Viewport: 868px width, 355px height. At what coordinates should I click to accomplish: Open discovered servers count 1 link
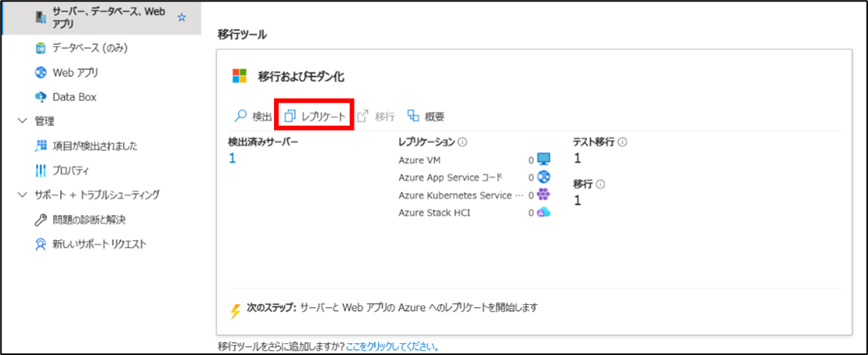(232, 158)
